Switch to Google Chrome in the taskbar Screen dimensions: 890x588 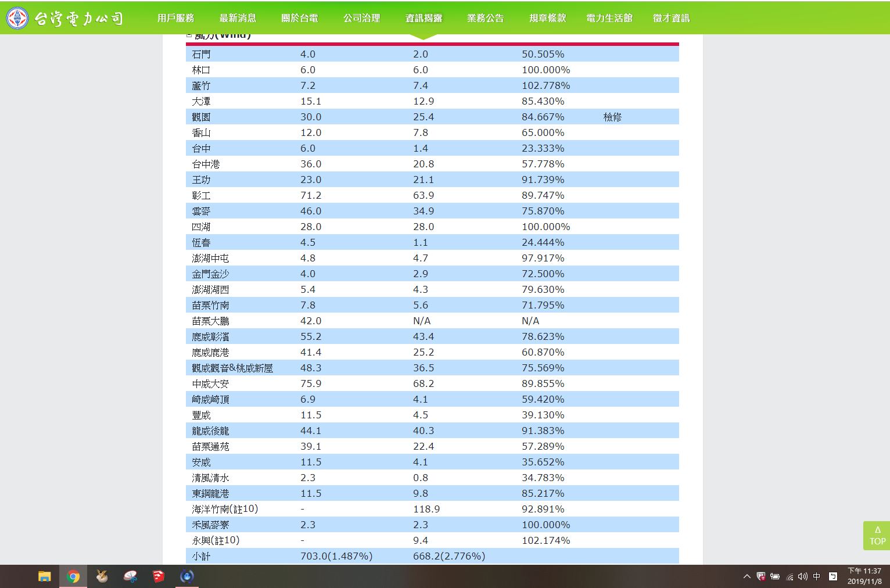click(x=73, y=576)
